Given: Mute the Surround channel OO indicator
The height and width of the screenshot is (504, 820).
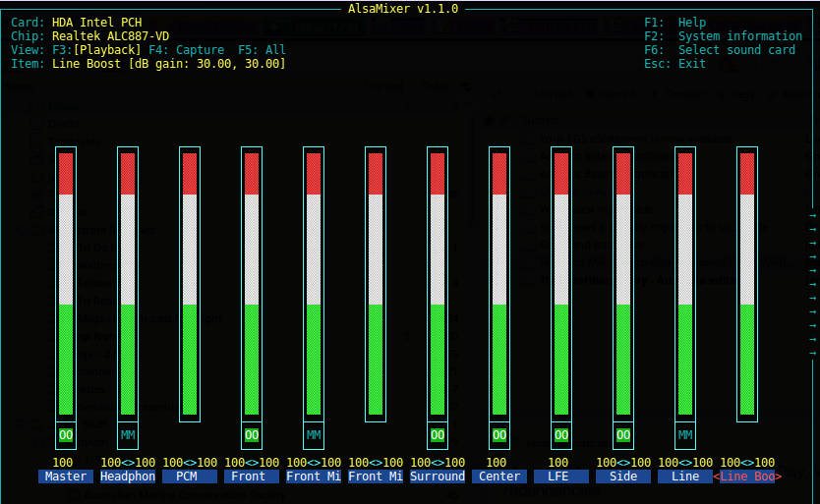Looking at the screenshot, I should click(438, 434).
